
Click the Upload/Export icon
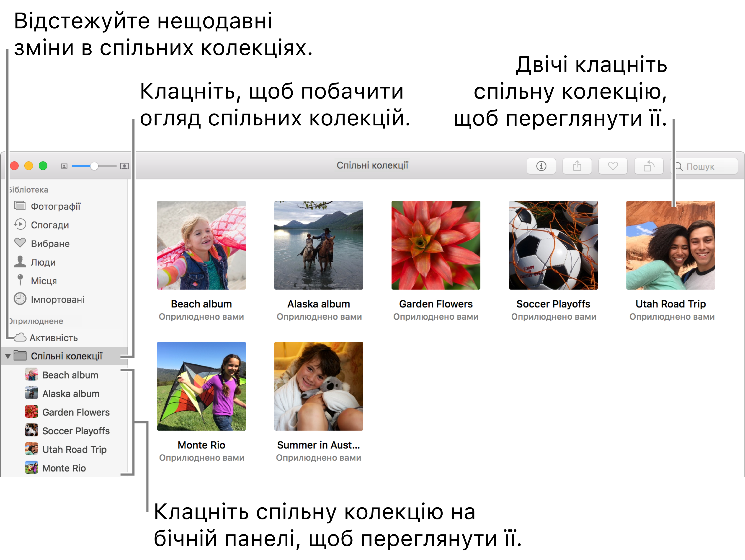coord(576,166)
